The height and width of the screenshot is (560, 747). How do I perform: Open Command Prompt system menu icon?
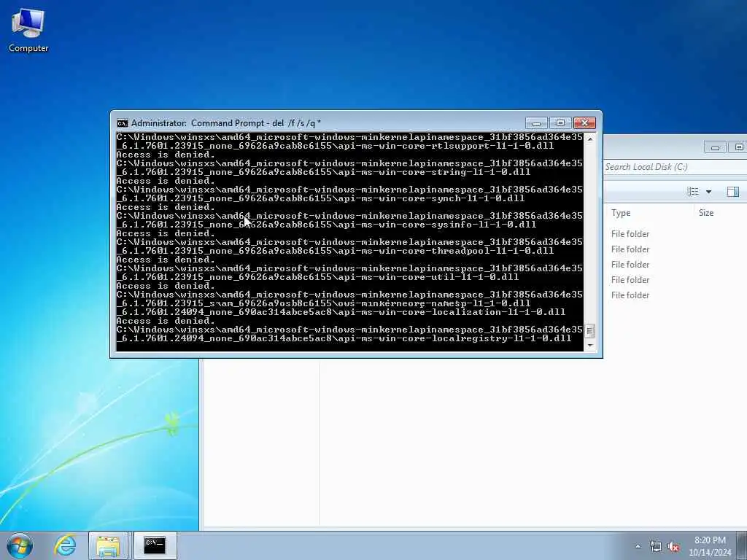tap(123, 123)
